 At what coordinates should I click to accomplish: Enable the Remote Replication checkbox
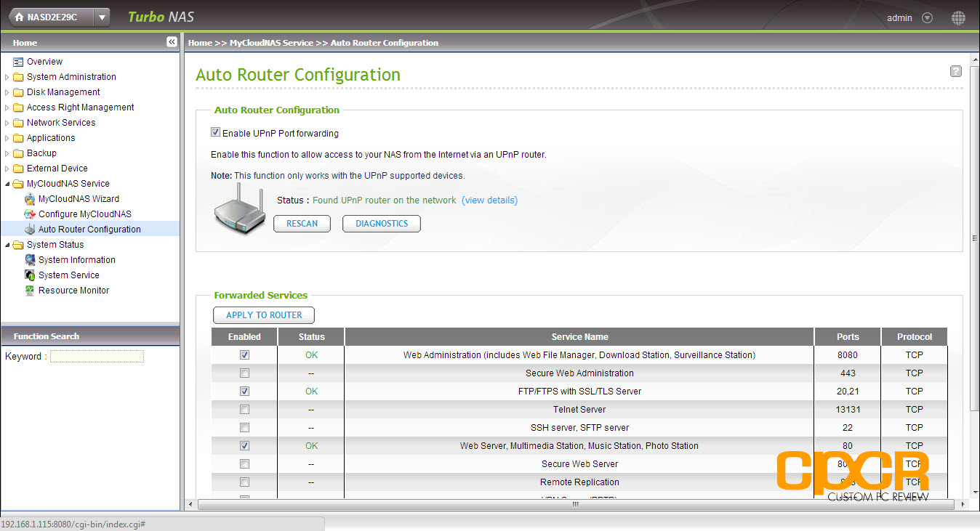[244, 482]
